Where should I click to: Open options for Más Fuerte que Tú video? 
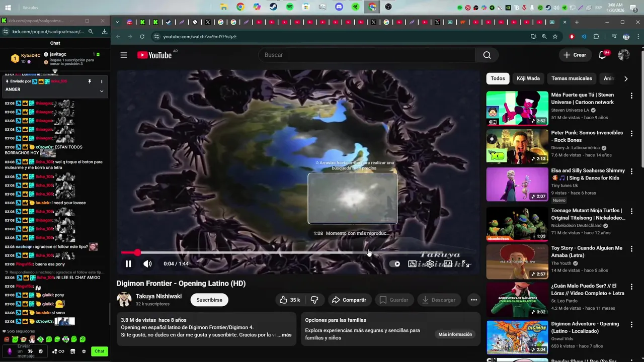(631, 96)
